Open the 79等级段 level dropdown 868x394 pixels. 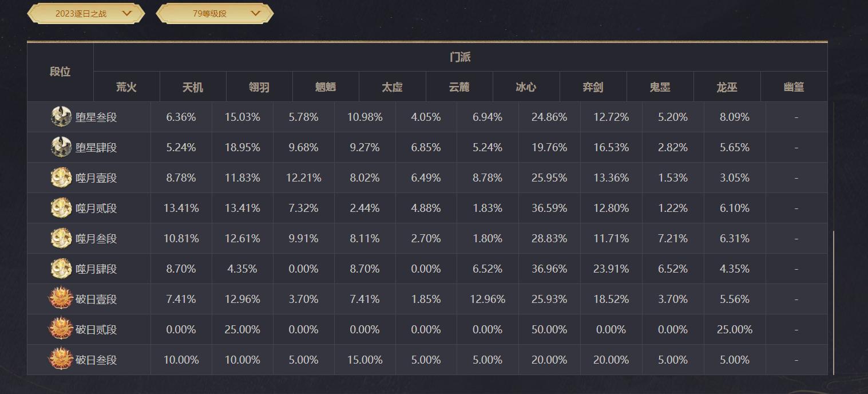click(215, 13)
